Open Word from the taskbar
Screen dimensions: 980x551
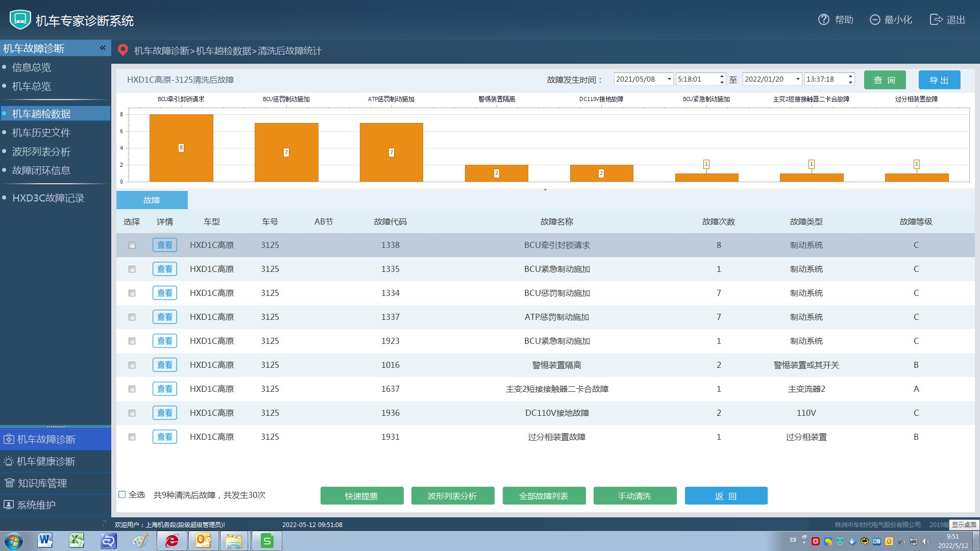[x=45, y=541]
